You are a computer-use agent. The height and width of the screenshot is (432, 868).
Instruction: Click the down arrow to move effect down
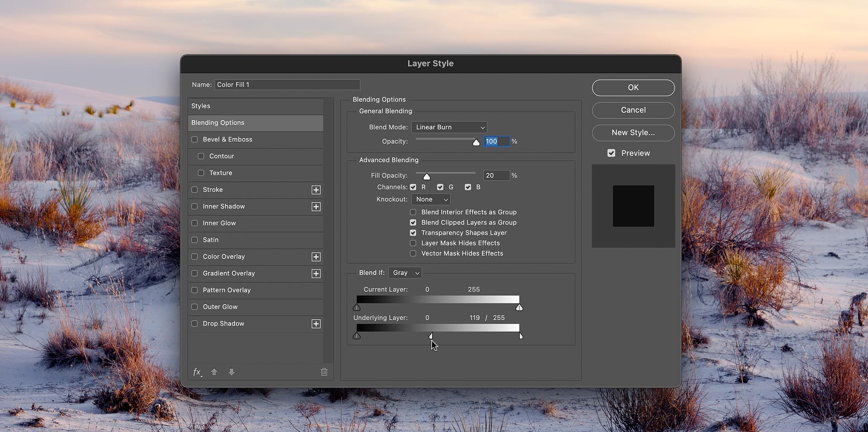(231, 372)
